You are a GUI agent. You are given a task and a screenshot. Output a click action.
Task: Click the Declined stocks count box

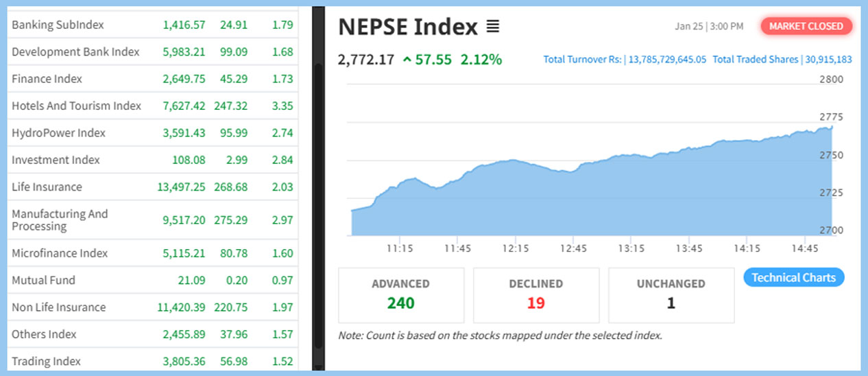tap(535, 295)
